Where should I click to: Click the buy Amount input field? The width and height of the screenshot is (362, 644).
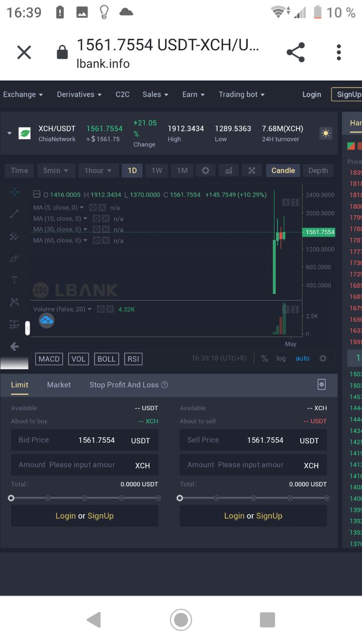[84, 465]
